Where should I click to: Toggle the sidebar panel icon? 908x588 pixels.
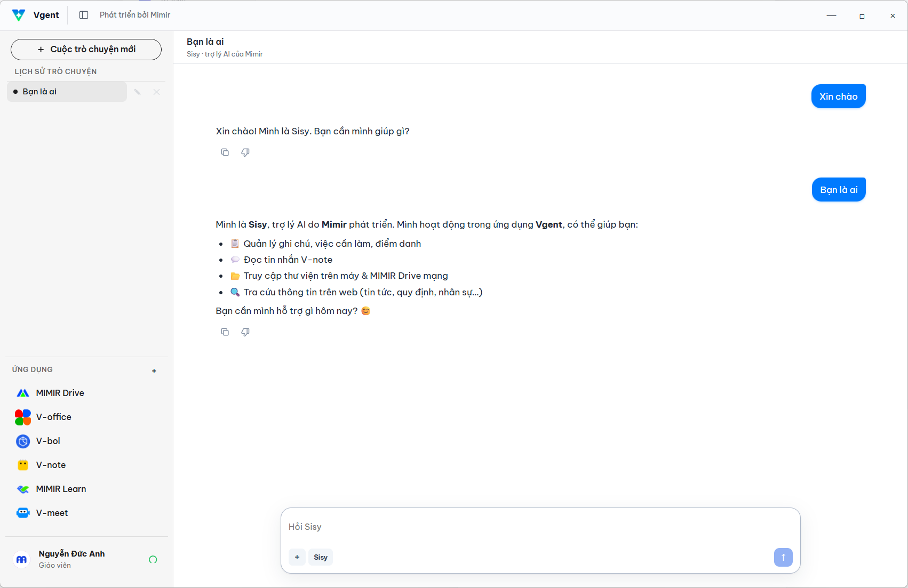click(x=84, y=15)
